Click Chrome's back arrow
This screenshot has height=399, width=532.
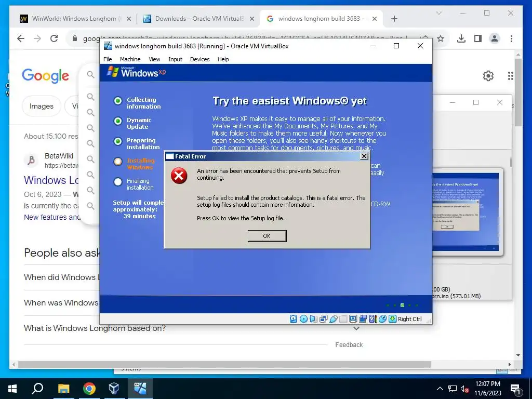click(x=21, y=38)
